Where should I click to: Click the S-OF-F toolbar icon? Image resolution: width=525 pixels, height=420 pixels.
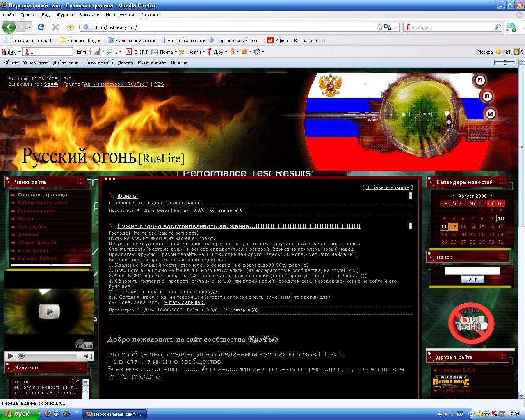[137, 52]
